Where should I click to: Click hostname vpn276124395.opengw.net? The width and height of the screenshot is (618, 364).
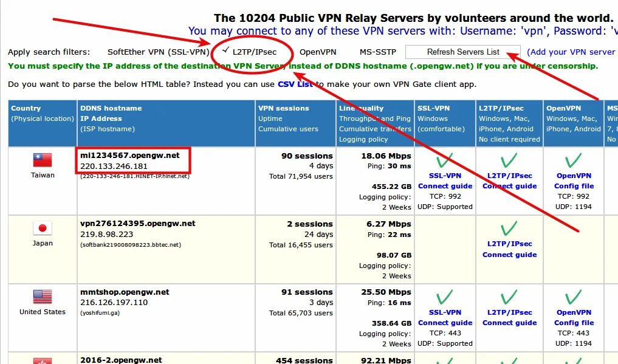click(137, 224)
